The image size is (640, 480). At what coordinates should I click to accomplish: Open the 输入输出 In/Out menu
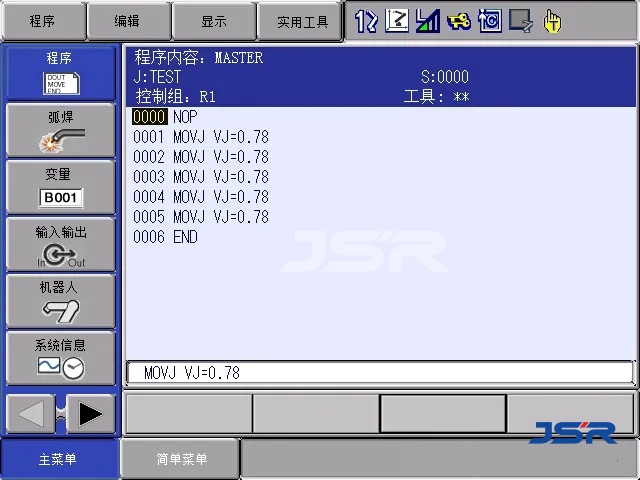pyautogui.click(x=60, y=245)
